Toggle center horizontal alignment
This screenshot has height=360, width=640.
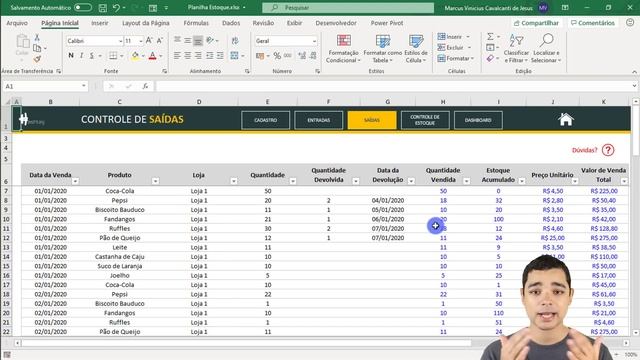pos(187,56)
